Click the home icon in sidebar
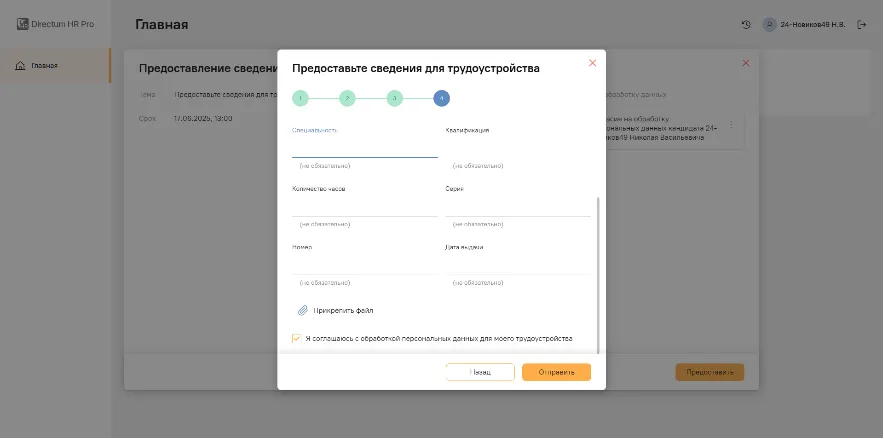This screenshot has width=884, height=439. pyautogui.click(x=21, y=66)
